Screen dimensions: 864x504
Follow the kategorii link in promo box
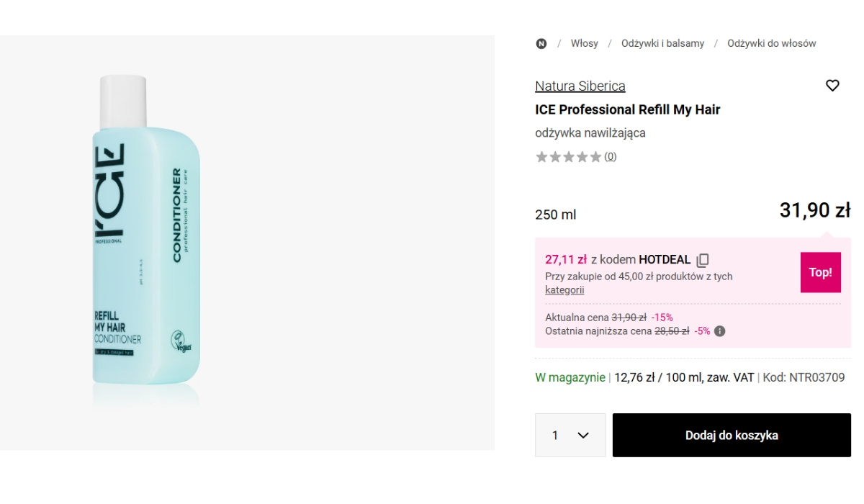(564, 290)
